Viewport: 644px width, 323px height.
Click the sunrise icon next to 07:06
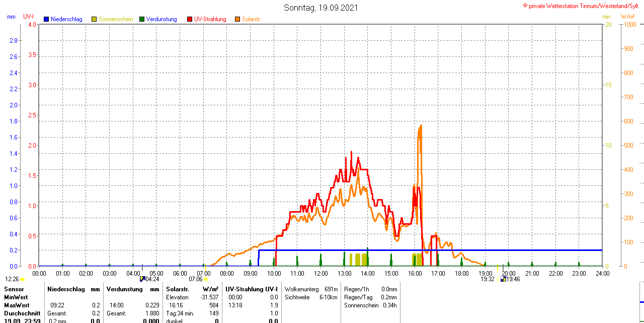point(206,279)
